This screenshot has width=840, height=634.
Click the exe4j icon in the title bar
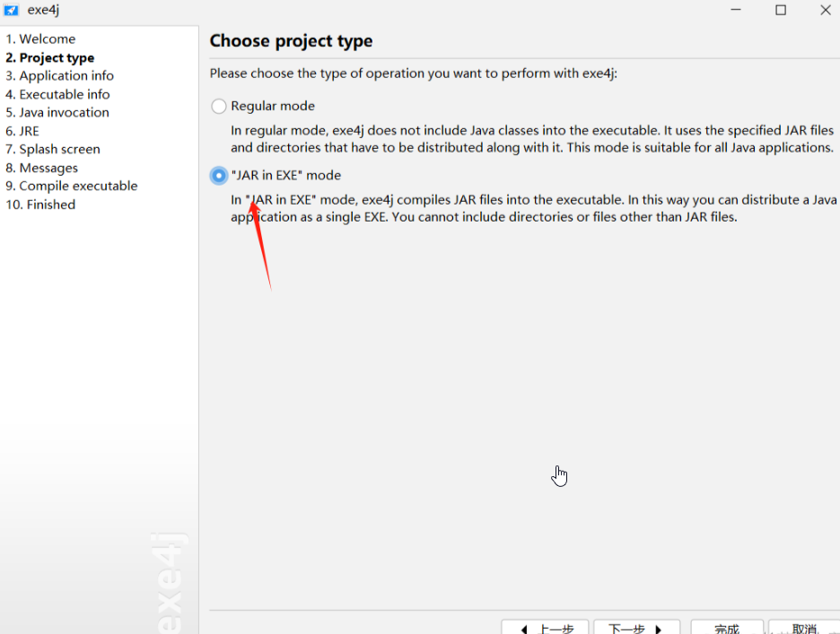coord(11,10)
